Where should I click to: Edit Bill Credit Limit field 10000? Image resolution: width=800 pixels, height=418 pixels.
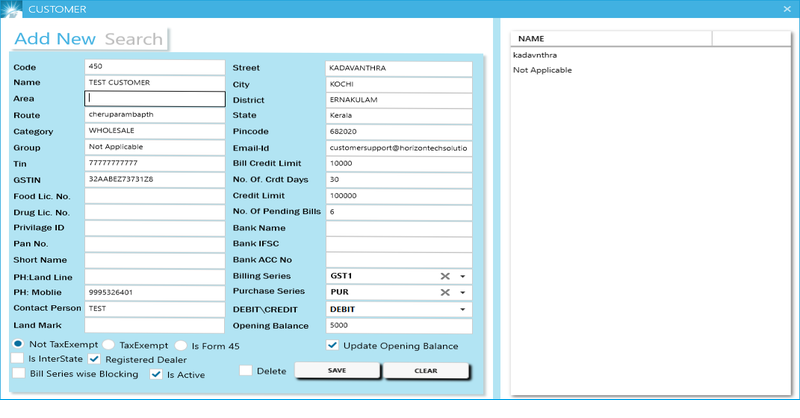(x=398, y=164)
